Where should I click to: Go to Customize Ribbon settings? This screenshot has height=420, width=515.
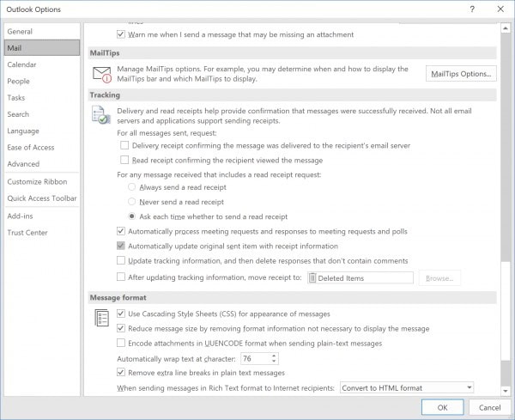coord(36,182)
